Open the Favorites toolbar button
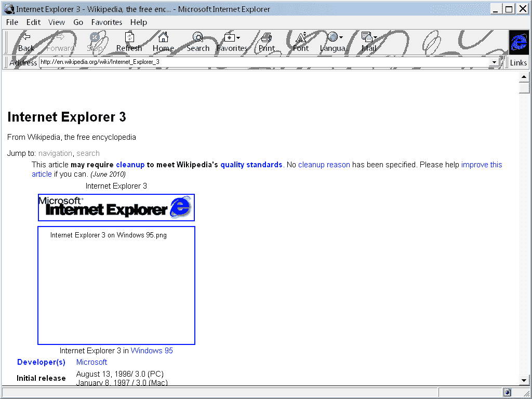 click(232, 42)
